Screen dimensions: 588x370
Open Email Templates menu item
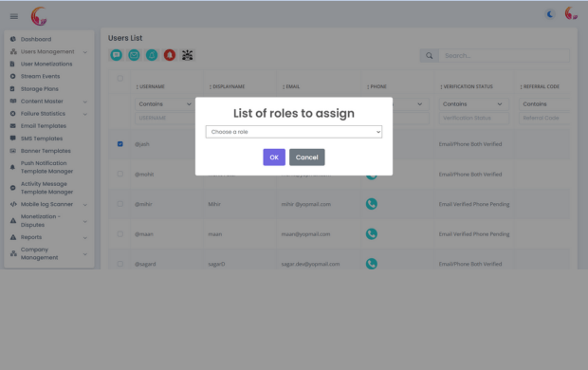click(43, 126)
